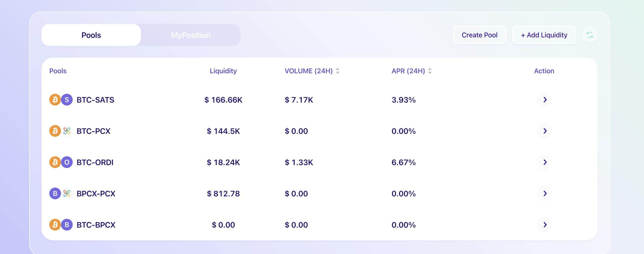The width and height of the screenshot is (644, 254).
Task: Switch to the MyPosition tab
Action: pyautogui.click(x=191, y=35)
